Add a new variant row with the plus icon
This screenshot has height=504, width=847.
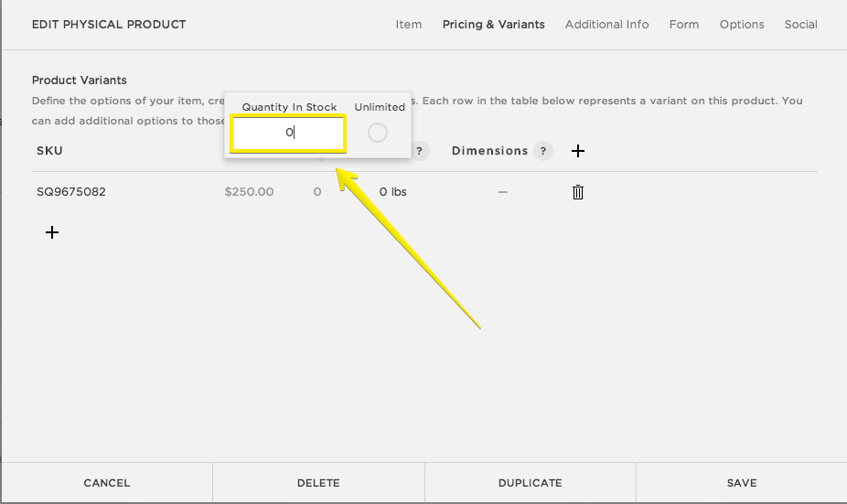pos(52,232)
